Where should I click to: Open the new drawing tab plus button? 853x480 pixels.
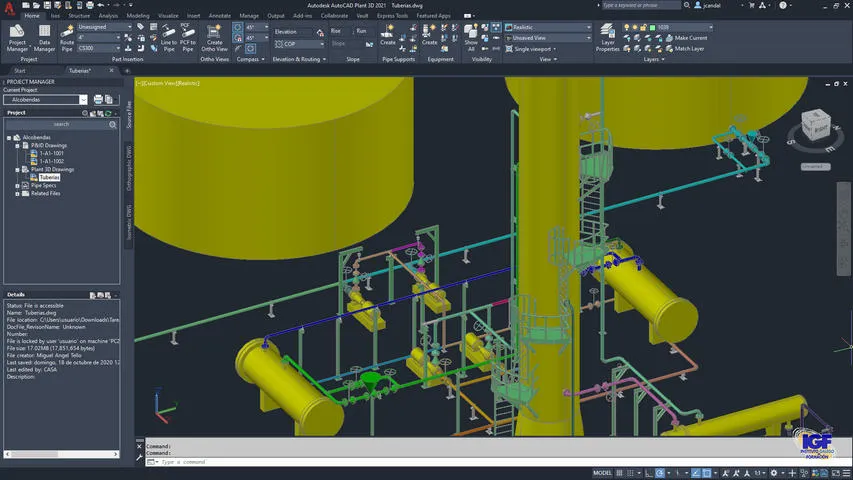(127, 71)
